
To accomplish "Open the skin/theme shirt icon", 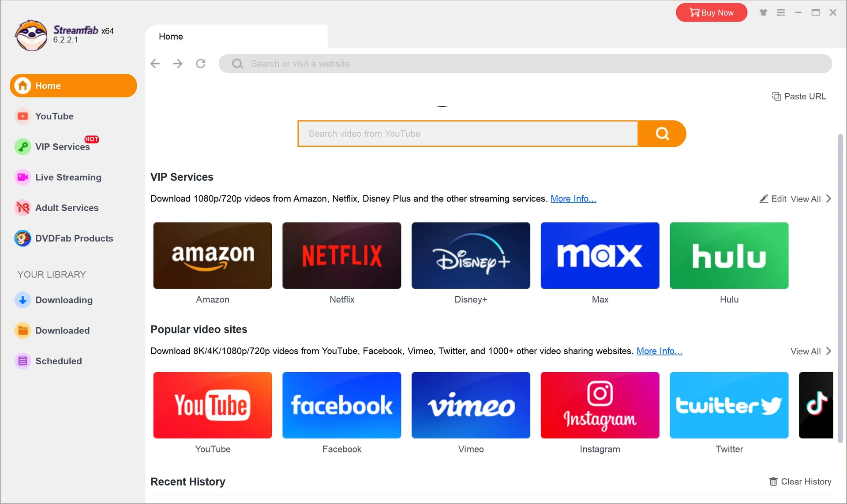I will tap(763, 12).
